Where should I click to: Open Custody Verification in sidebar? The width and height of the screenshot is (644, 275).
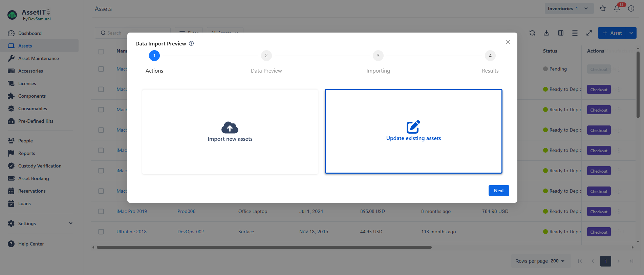coord(40,166)
